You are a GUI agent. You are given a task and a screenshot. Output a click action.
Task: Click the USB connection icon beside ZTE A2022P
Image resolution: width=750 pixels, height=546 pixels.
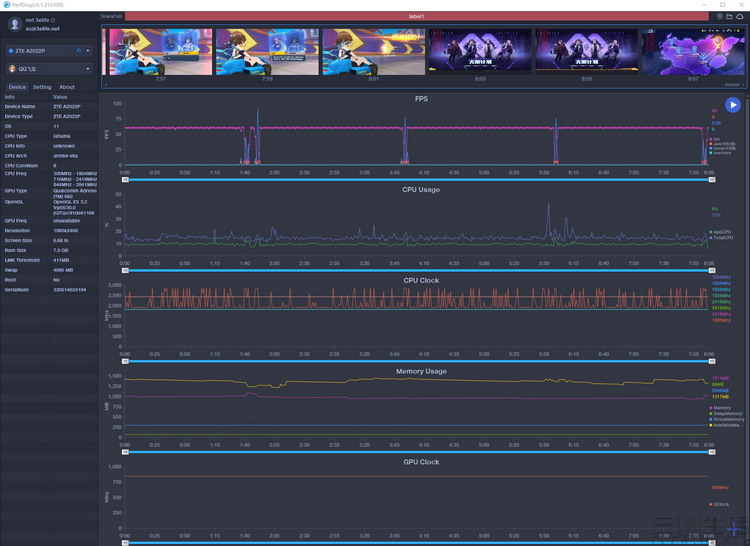point(79,51)
